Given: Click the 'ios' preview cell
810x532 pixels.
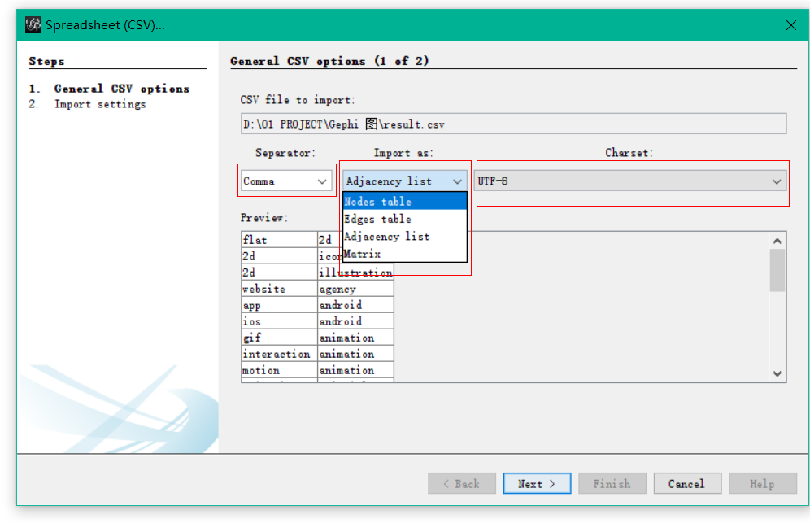Looking at the screenshot, I should click(x=280, y=321).
